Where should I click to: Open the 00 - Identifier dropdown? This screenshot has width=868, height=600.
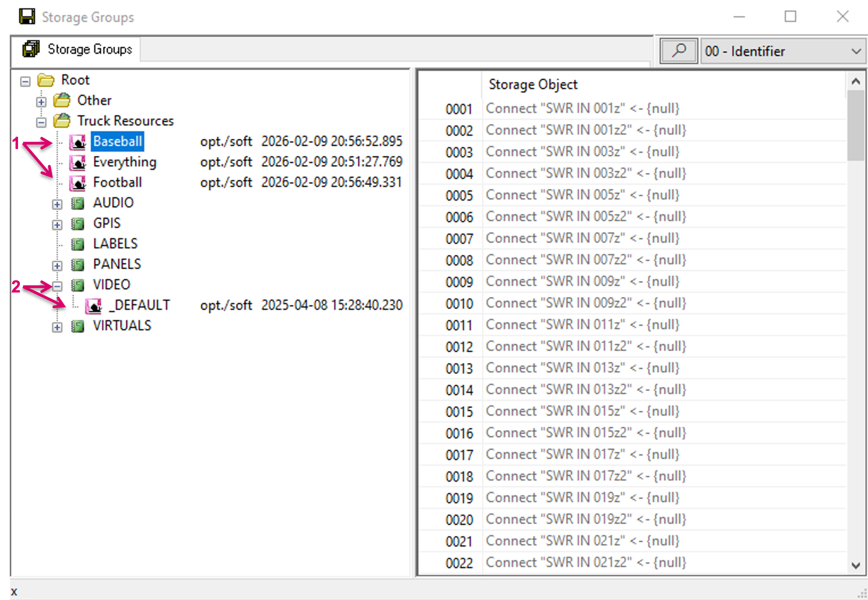click(x=856, y=51)
